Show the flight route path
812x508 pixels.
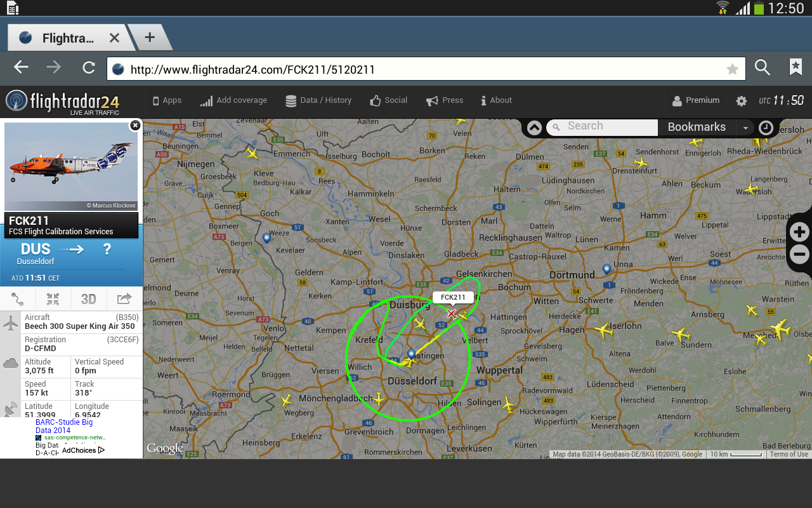[x=18, y=299]
